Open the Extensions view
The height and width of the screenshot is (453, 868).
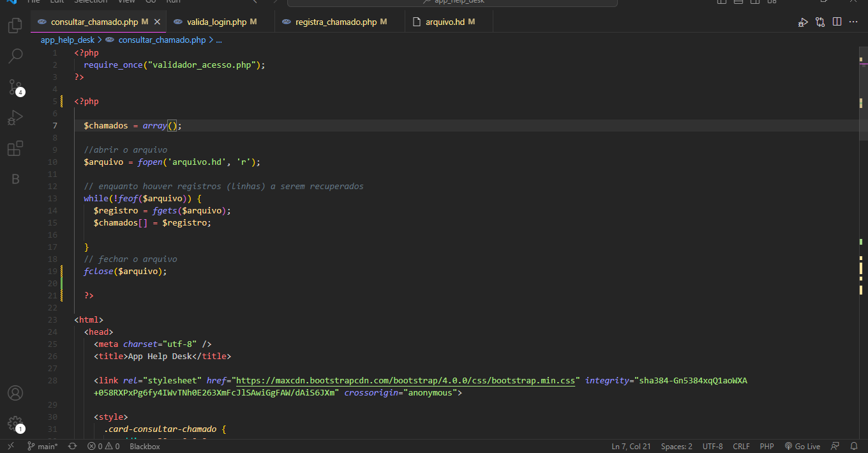point(15,149)
